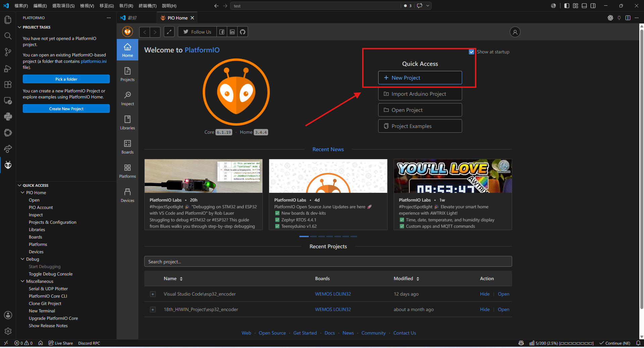Open Remote Explorer icon in activity bar
644x348 pixels.
point(8,100)
